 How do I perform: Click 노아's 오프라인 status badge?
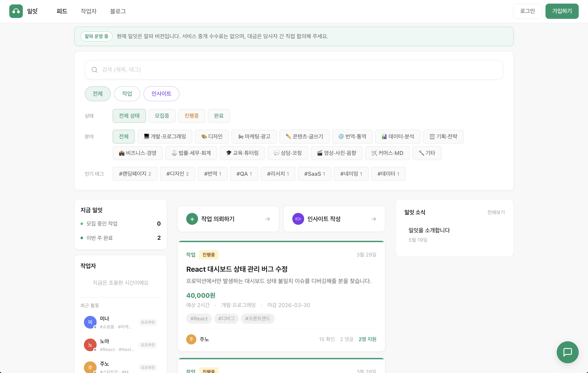[148, 345]
